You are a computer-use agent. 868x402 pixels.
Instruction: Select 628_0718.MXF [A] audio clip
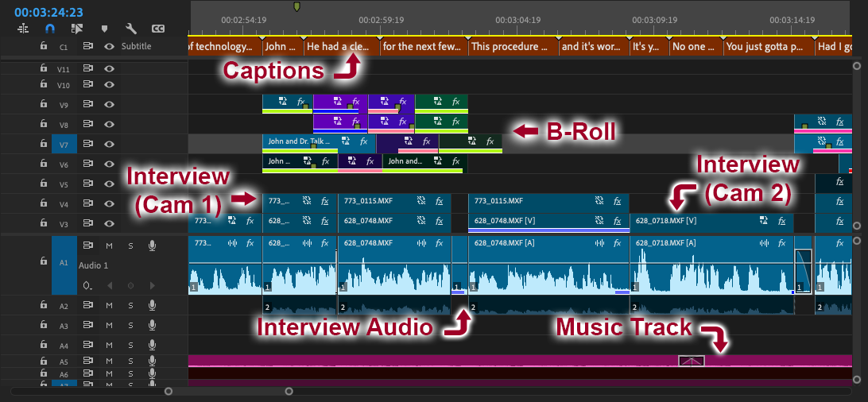(711, 265)
